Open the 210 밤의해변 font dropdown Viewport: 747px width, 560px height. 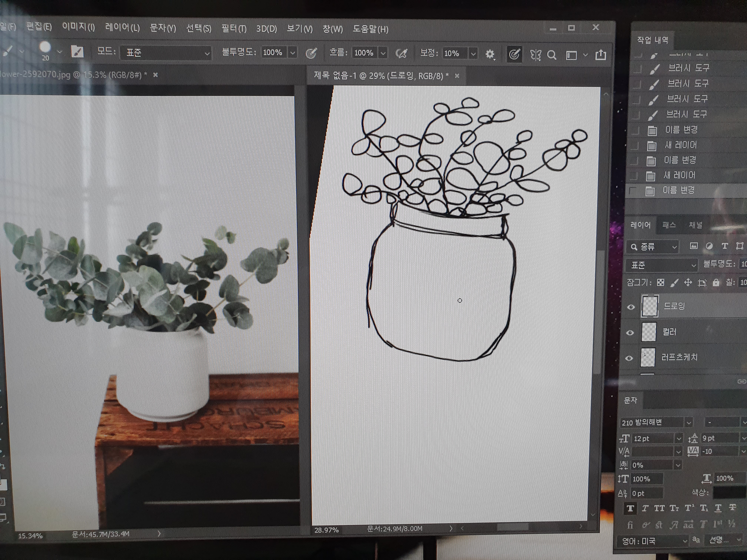(x=688, y=422)
